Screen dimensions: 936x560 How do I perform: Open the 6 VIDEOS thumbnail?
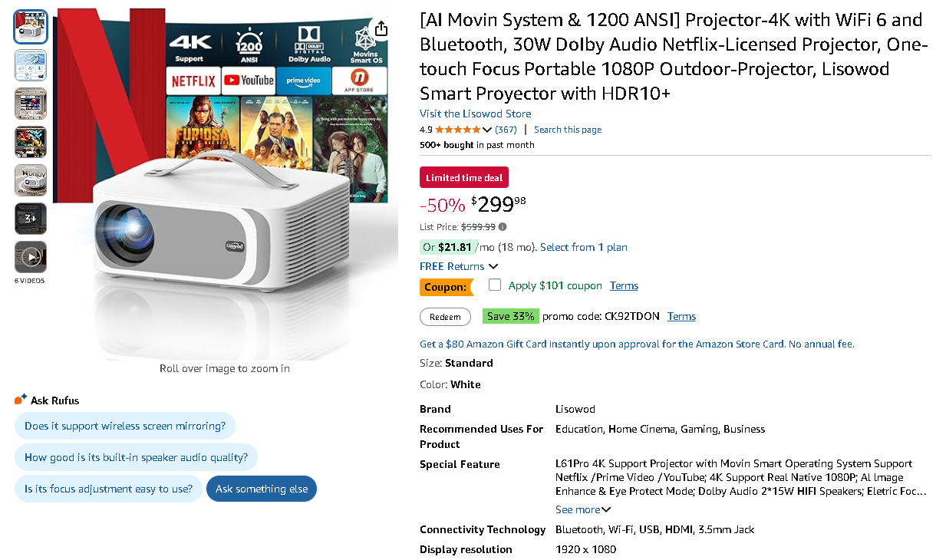coord(30,255)
